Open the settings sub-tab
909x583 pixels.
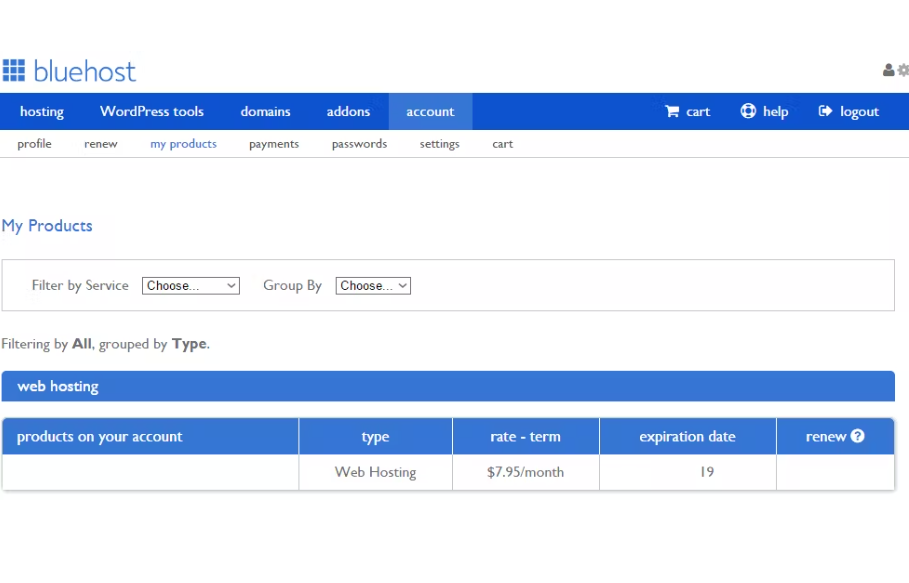coord(439,144)
